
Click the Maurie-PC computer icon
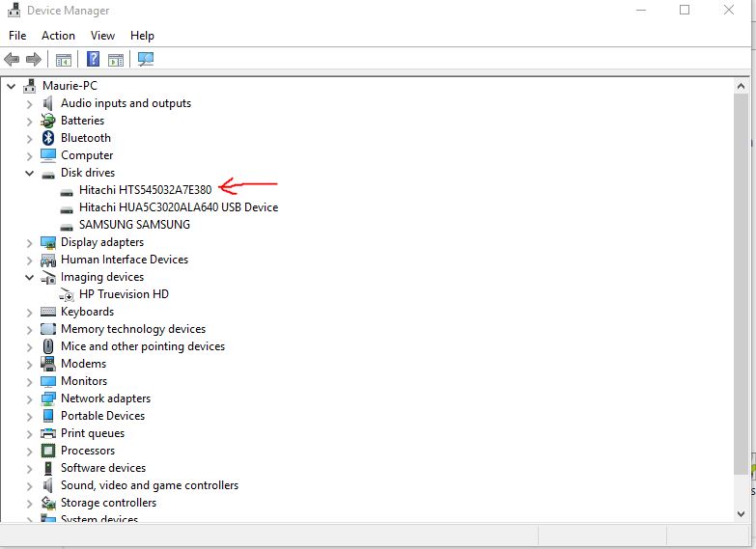pos(30,85)
